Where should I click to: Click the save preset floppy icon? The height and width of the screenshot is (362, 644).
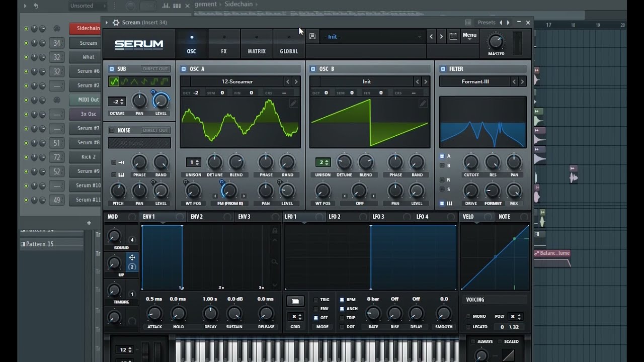tap(312, 36)
